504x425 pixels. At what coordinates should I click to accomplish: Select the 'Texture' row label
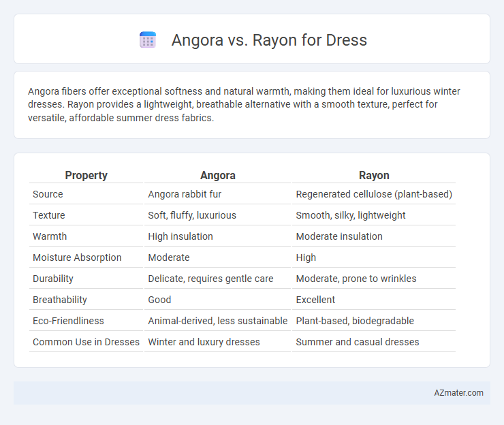(49, 215)
